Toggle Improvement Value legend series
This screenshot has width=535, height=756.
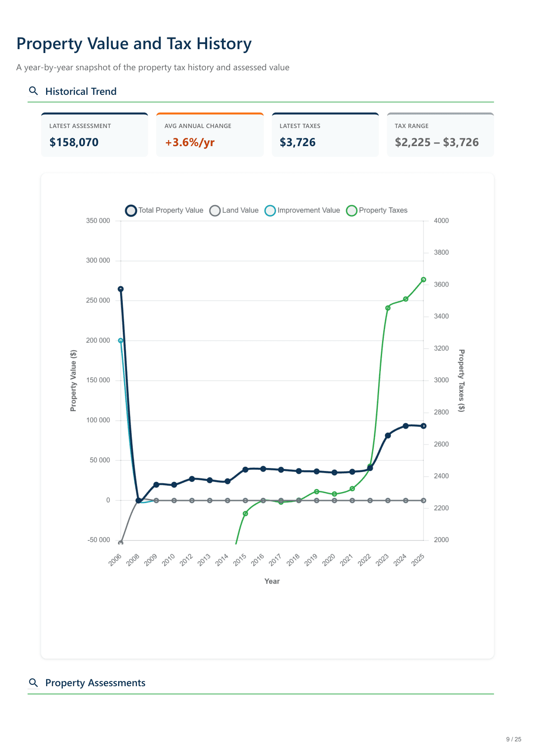point(302,210)
